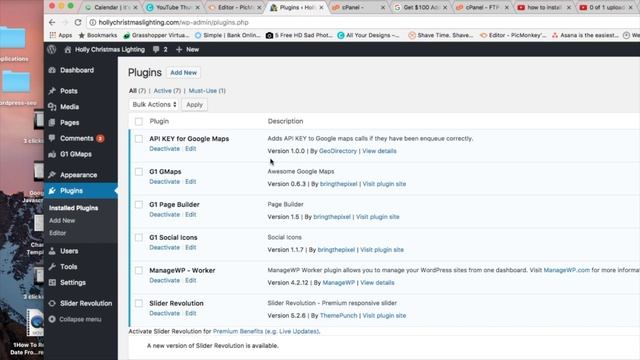Open the GeoDirectory author link
This screenshot has width=640, height=360.
coord(338,151)
